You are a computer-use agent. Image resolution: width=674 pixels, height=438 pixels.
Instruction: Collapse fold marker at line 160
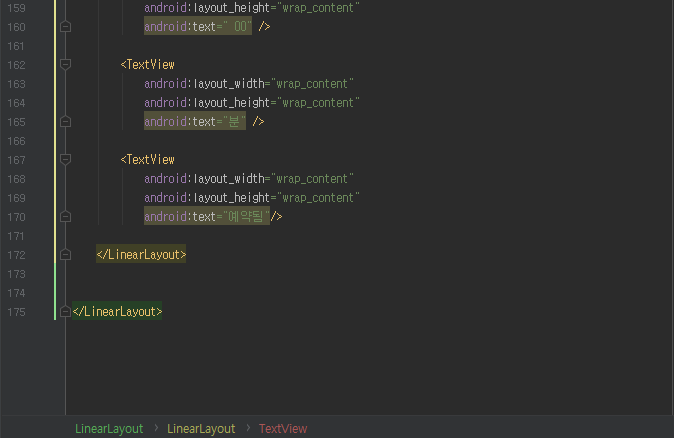65,27
